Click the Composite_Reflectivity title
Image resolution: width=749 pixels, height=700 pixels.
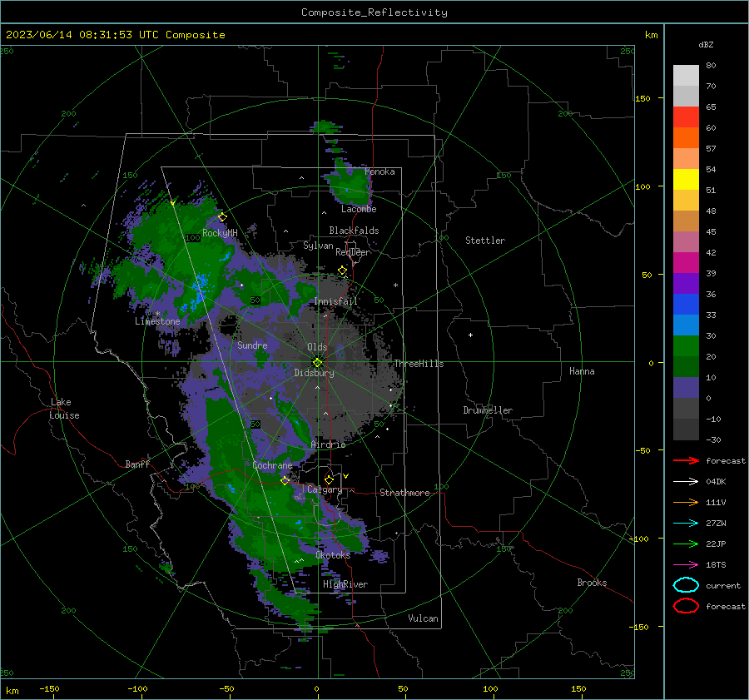pos(374,12)
